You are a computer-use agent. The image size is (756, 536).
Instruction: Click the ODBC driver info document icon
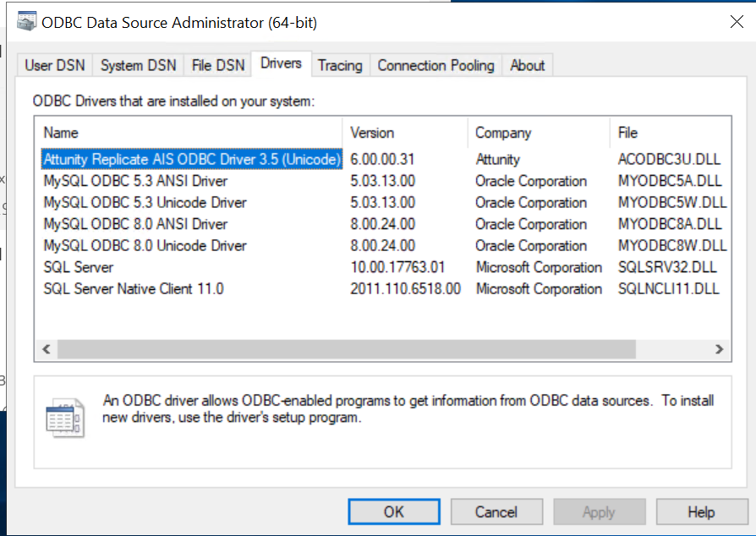(64, 418)
